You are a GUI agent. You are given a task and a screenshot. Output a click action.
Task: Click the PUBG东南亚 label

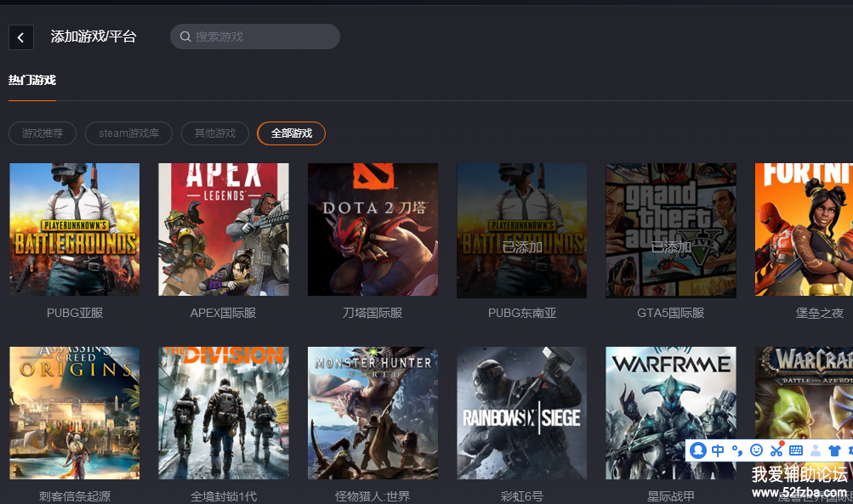tap(521, 313)
